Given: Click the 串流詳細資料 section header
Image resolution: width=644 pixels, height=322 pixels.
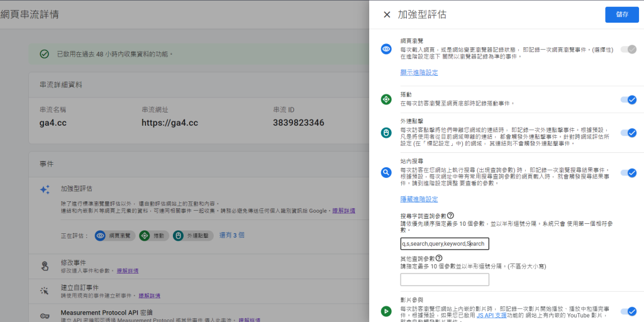Looking at the screenshot, I should 61,85.
